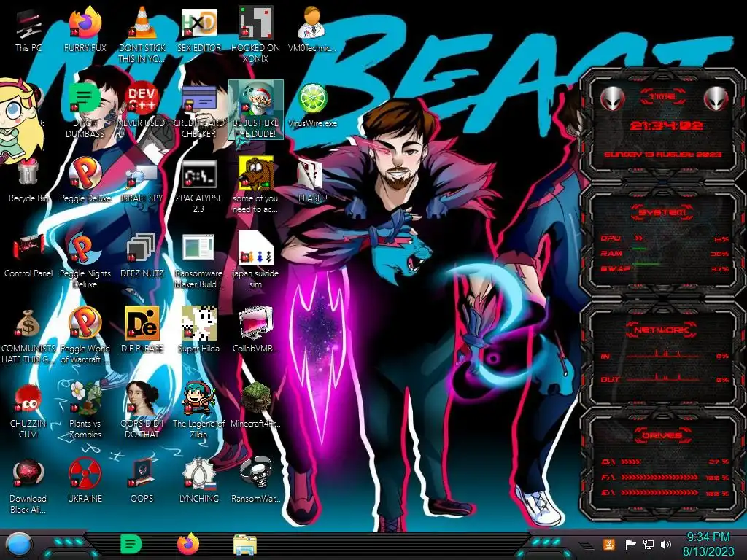The height and width of the screenshot is (560, 747).
Task: Click the Start orb on the taskbar
Action: tap(18, 545)
